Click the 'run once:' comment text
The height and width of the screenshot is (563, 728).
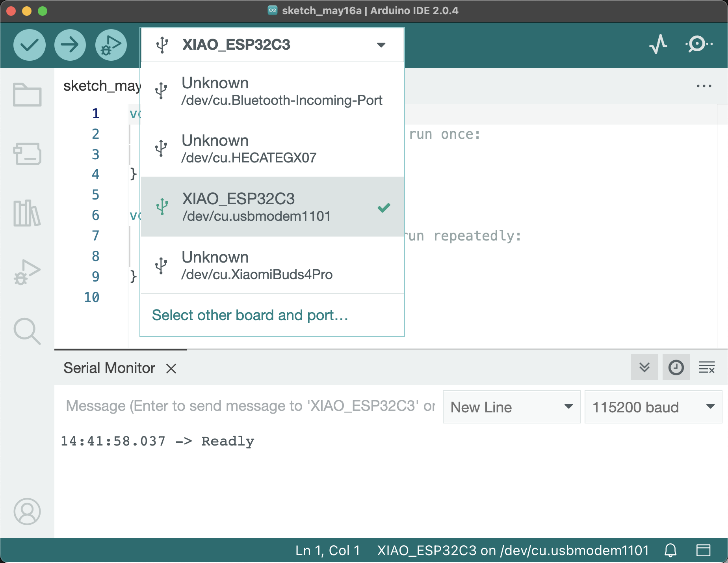point(445,134)
